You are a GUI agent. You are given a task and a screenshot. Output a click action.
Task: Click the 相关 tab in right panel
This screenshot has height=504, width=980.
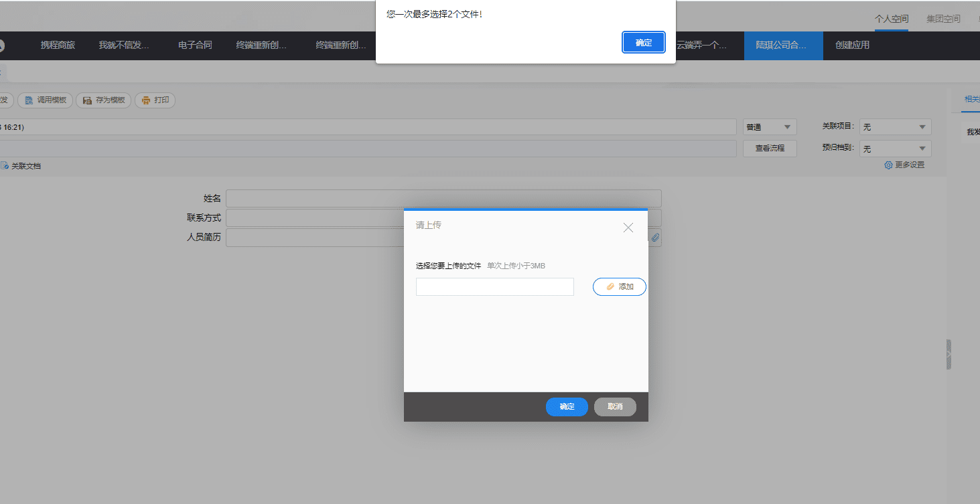(x=971, y=100)
